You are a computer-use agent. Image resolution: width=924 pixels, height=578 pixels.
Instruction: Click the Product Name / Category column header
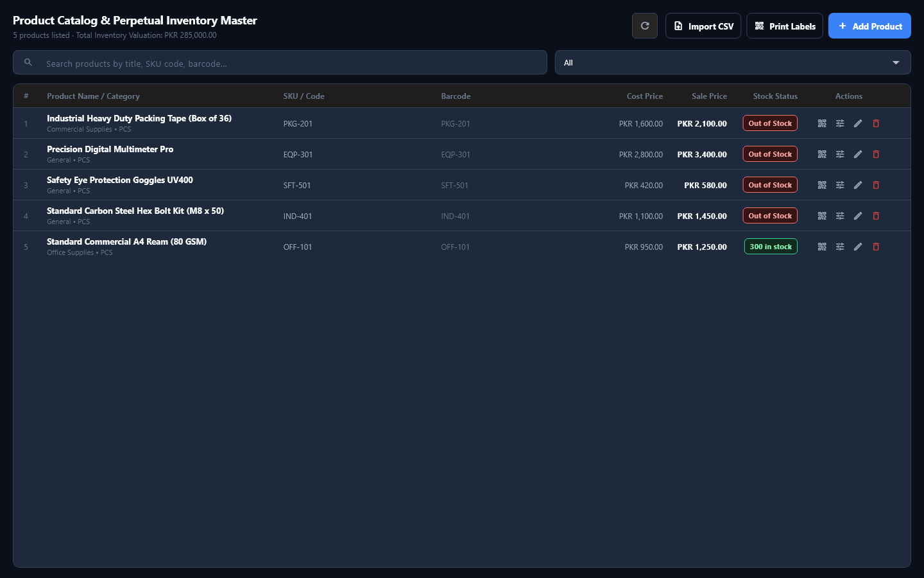point(93,96)
